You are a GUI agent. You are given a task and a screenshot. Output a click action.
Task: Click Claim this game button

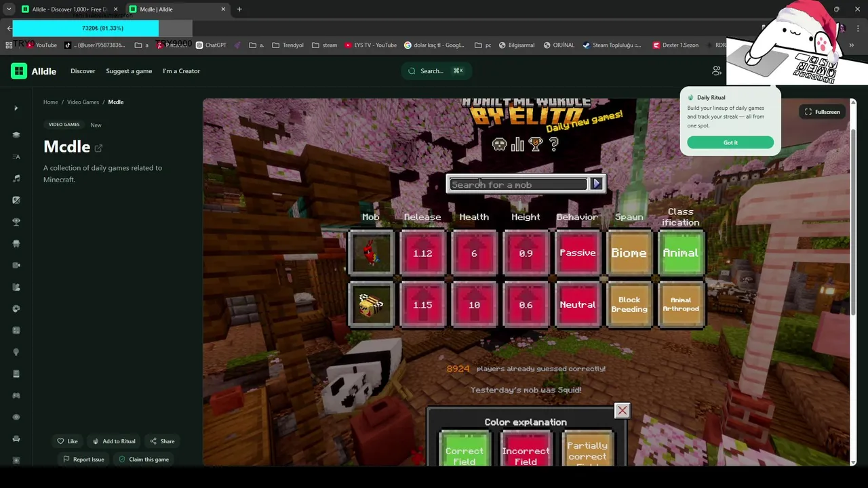coord(144,460)
